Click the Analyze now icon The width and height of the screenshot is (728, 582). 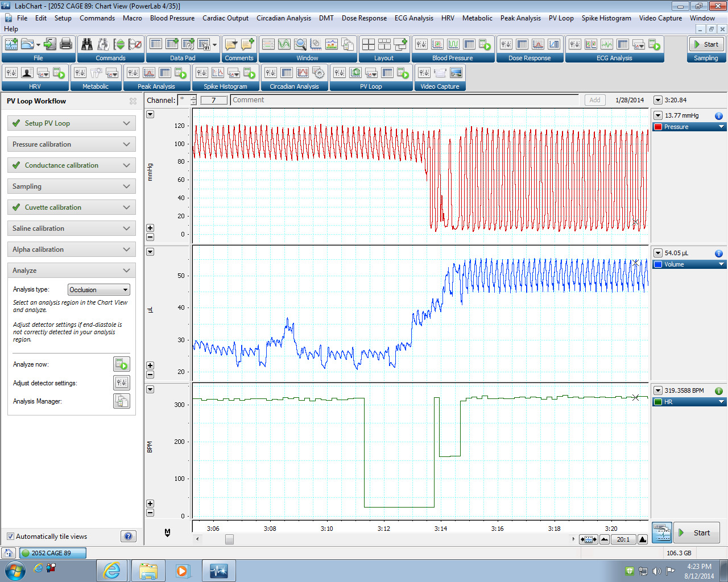click(122, 364)
